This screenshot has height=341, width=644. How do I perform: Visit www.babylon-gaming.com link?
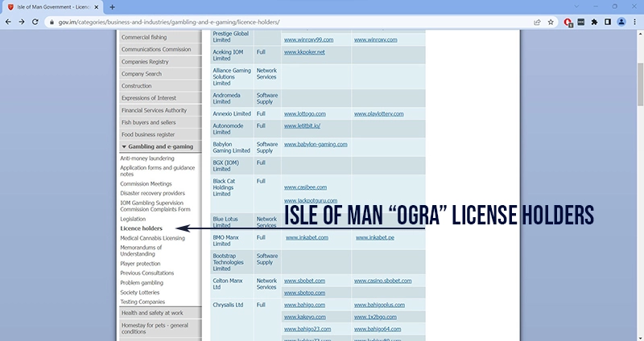point(316,145)
